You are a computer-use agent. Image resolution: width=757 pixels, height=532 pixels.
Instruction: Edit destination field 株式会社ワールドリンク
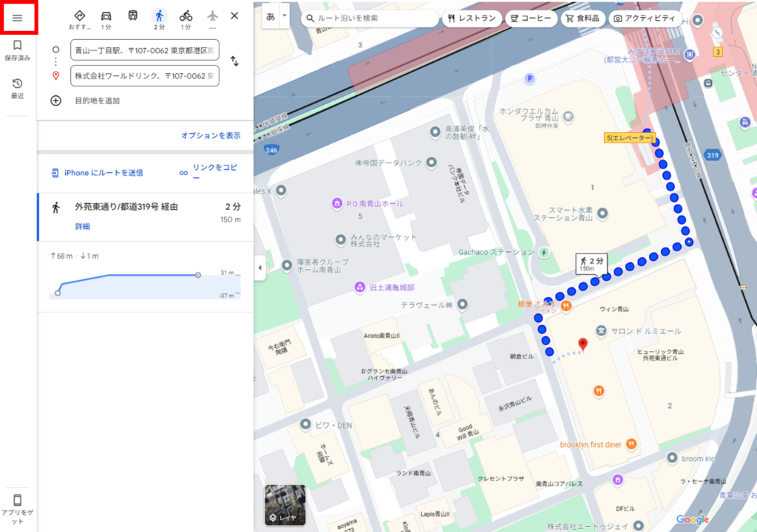pos(145,76)
